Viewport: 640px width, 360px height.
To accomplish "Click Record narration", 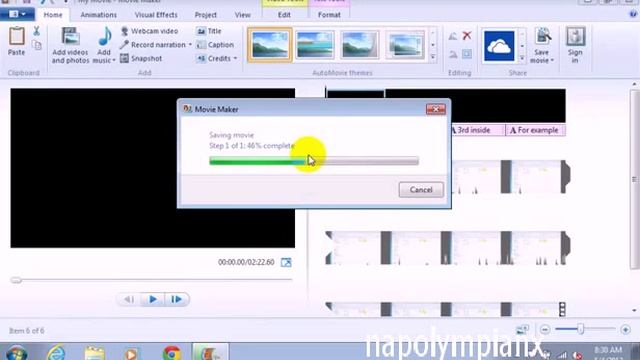I will pyautogui.click(x=153, y=44).
